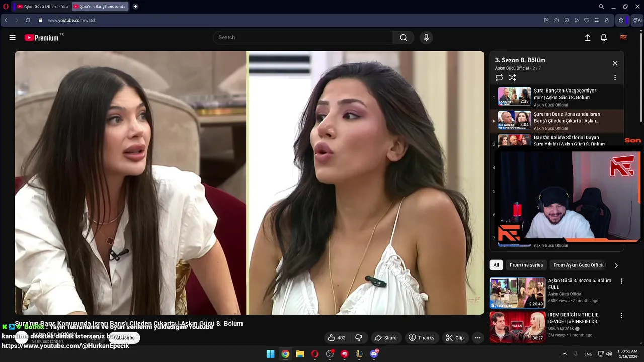Open File Explorer from the taskbar
The width and height of the screenshot is (644, 362).
300,354
